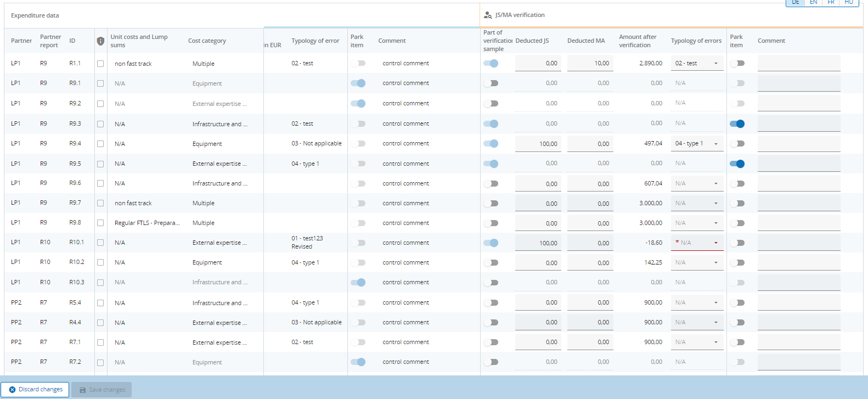Screen dimensions: 868x399
Task: Turn off JS/MA Park item for R9.3
Action: [x=737, y=124]
